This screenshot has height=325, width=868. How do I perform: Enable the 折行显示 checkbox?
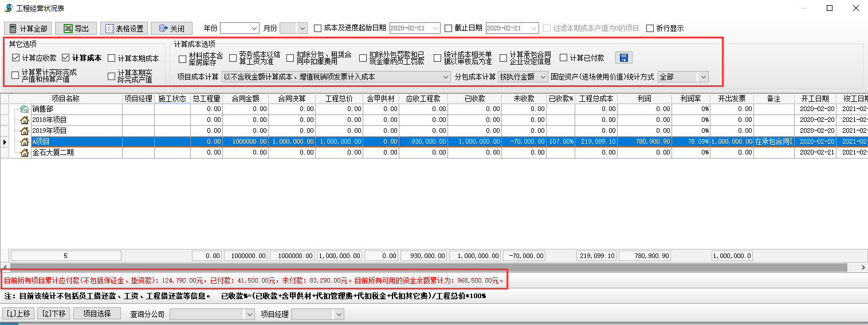click(x=650, y=29)
